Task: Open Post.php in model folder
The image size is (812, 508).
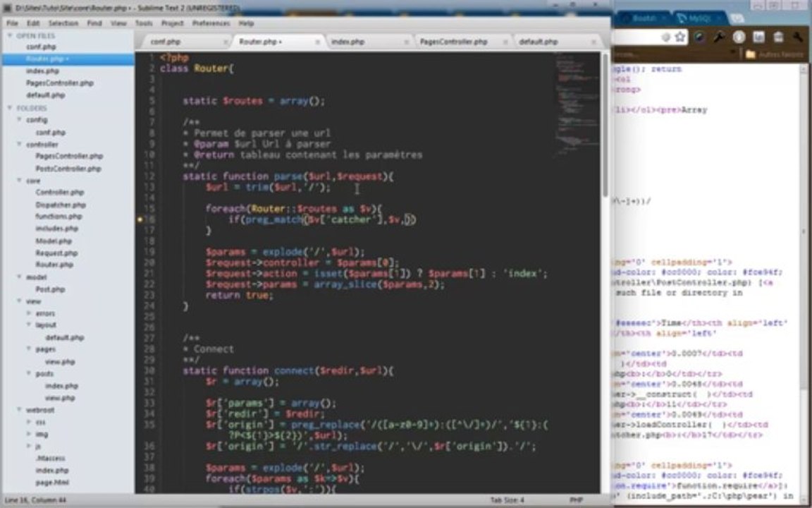Action: pyautogui.click(x=50, y=289)
